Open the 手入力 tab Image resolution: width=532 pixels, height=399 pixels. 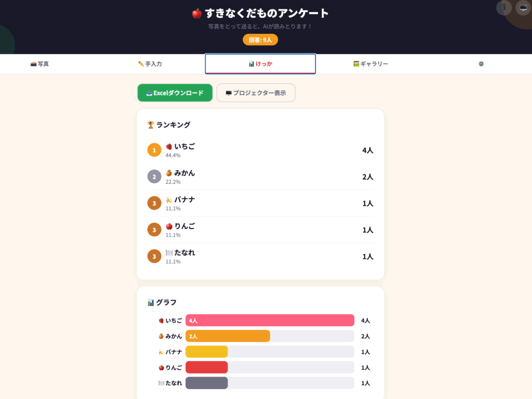point(150,64)
